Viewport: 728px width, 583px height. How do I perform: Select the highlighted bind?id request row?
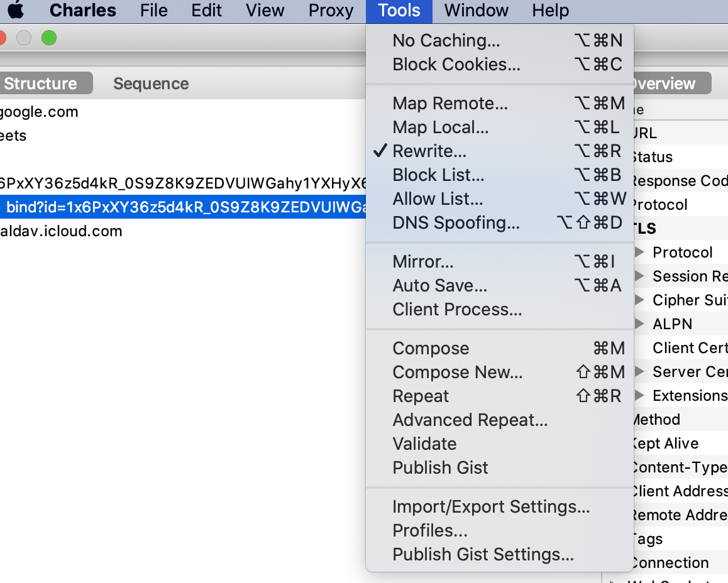pyautogui.click(x=182, y=207)
